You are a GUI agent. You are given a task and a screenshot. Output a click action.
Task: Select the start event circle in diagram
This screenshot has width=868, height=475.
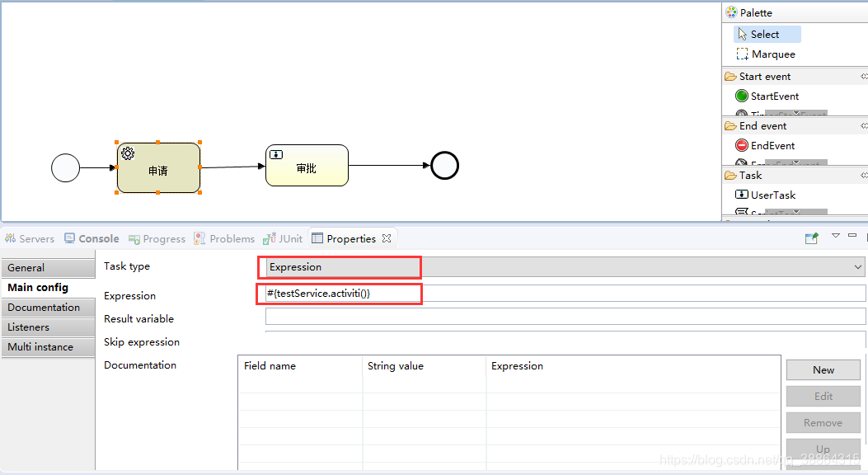[65, 167]
